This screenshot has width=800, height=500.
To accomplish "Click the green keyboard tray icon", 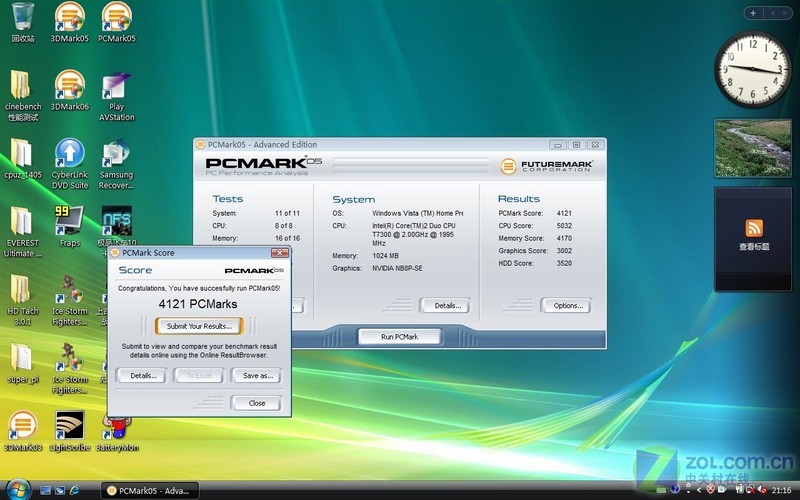I will tap(661, 490).
